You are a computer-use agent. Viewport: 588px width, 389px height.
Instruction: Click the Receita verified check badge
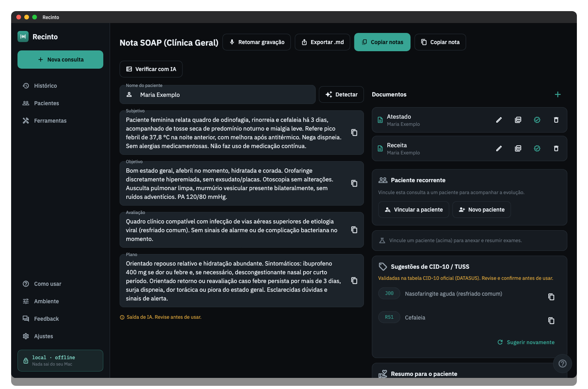537,148
